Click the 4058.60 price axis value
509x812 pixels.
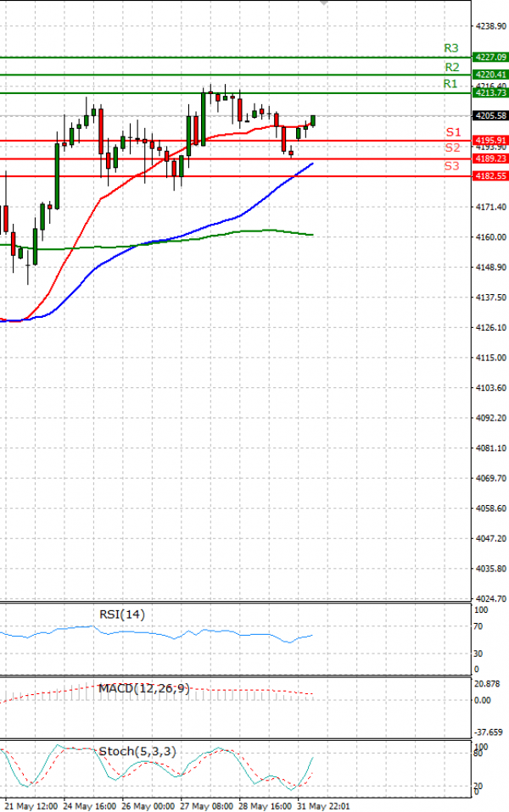(491, 509)
